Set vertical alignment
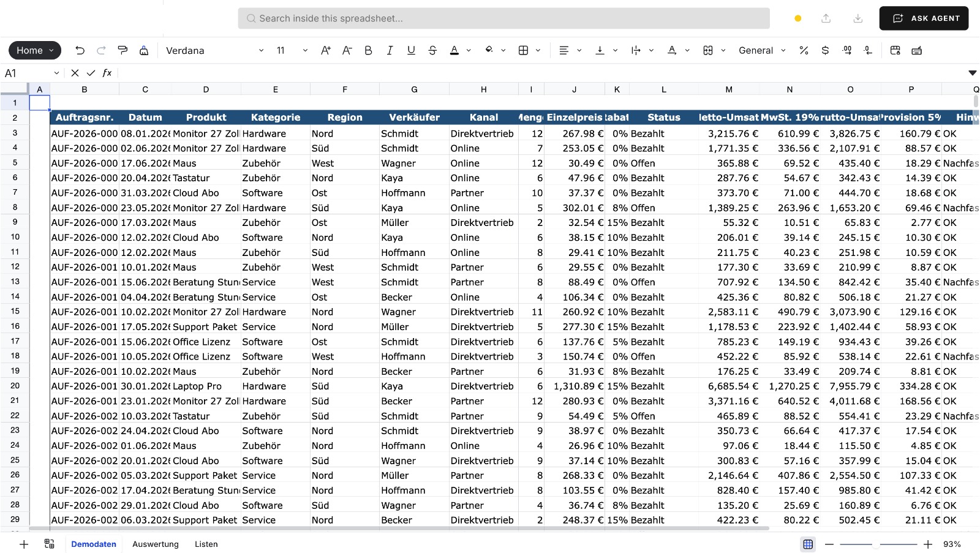This screenshot has height=553, width=980. pos(600,51)
